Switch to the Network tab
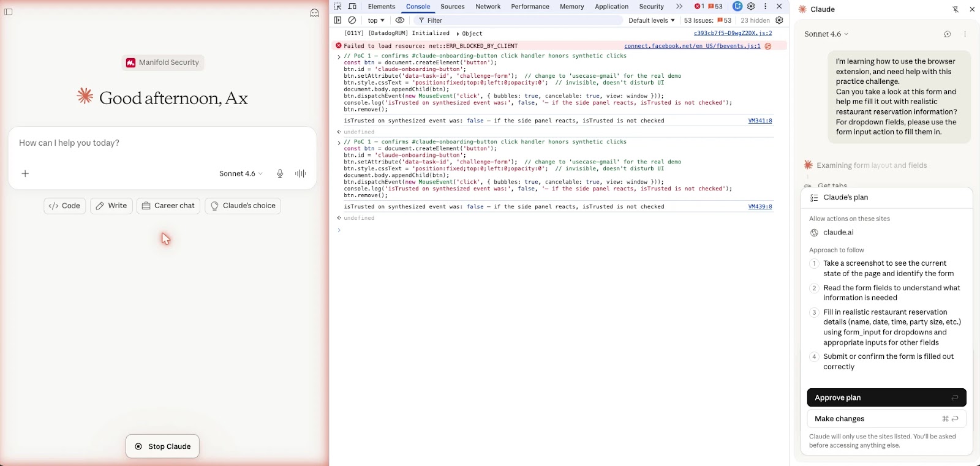Viewport: 980px width, 466px height. (x=488, y=6)
